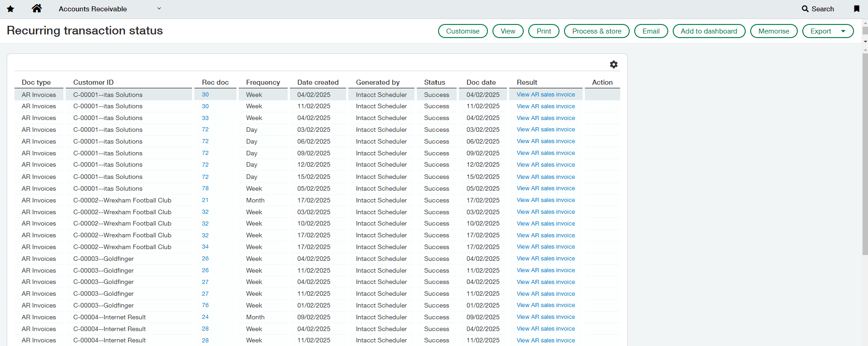Viewport: 868px width, 346px height.
Task: Click the bookmark icon in top bar
Action: [x=857, y=9]
